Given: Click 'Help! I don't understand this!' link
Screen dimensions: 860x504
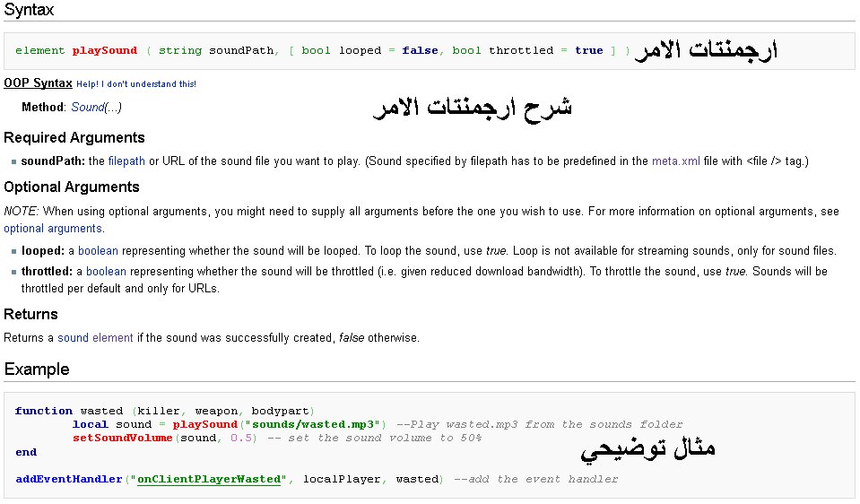Looking at the screenshot, I should (136, 84).
